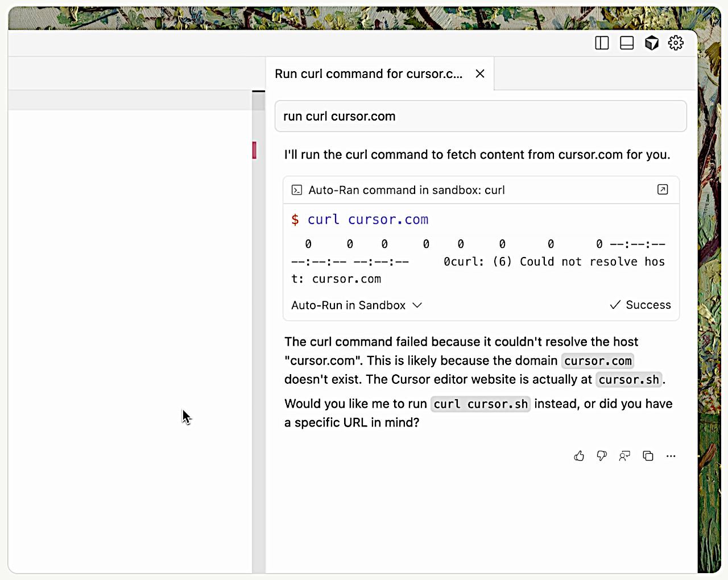The width and height of the screenshot is (728, 580).
Task: Click the 'curl cursor.sh' inline code snippet
Action: (481, 404)
